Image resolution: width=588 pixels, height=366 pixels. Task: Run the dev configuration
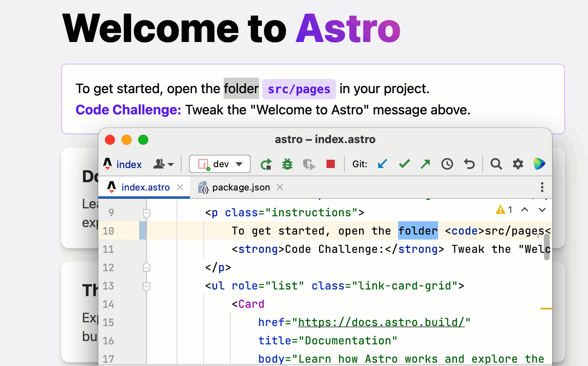point(266,164)
